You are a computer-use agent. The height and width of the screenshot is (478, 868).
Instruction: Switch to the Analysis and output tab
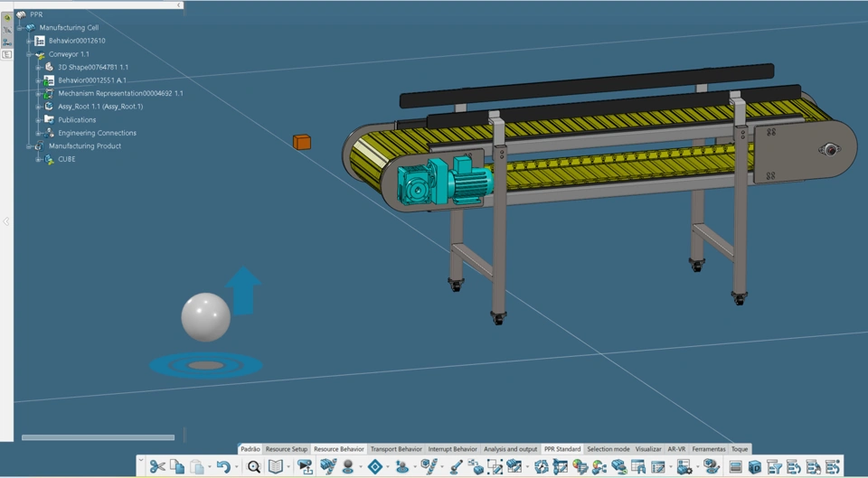(x=510, y=449)
